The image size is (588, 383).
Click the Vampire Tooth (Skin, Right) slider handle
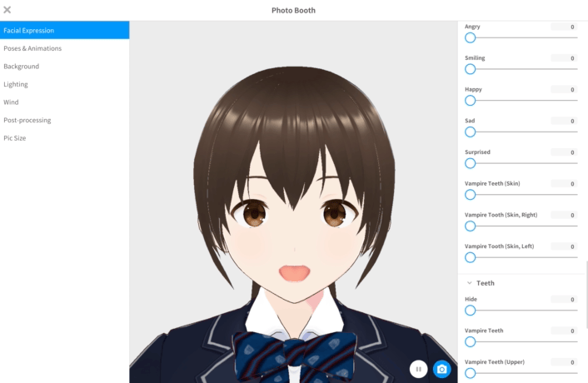pyautogui.click(x=470, y=226)
